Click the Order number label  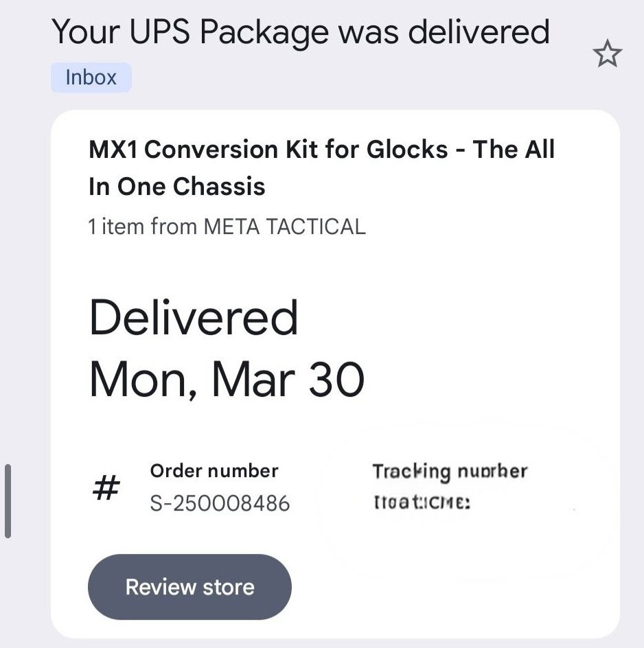coord(214,471)
